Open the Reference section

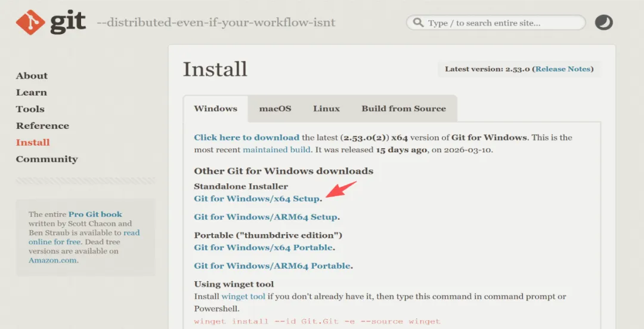(42, 126)
